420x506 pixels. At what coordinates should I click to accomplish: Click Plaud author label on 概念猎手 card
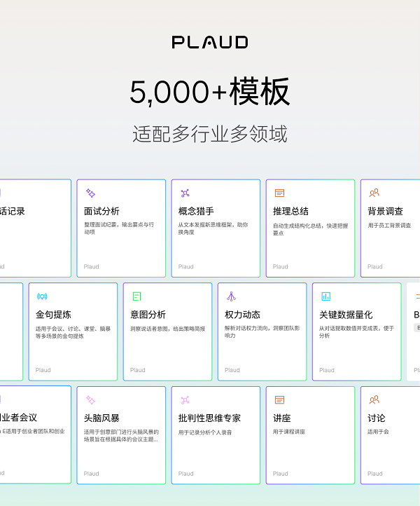tap(186, 266)
